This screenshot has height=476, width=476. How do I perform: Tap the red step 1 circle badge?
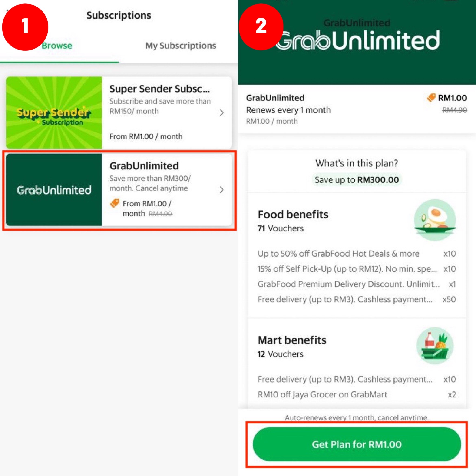tap(25, 27)
